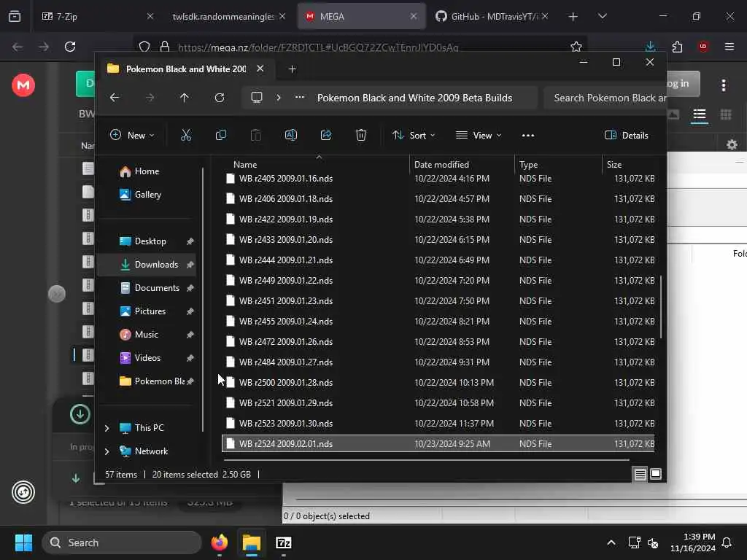
Task: Sort files by the Size column header
Action: pos(614,164)
